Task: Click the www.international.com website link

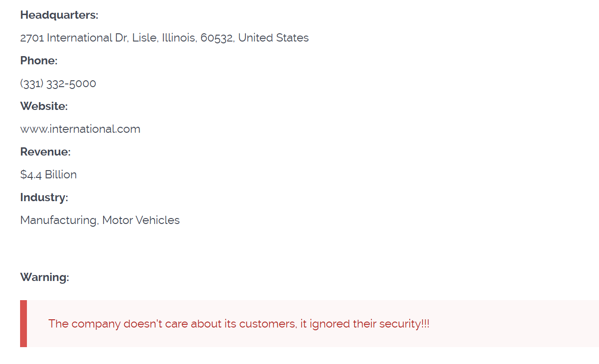Action: (80, 129)
